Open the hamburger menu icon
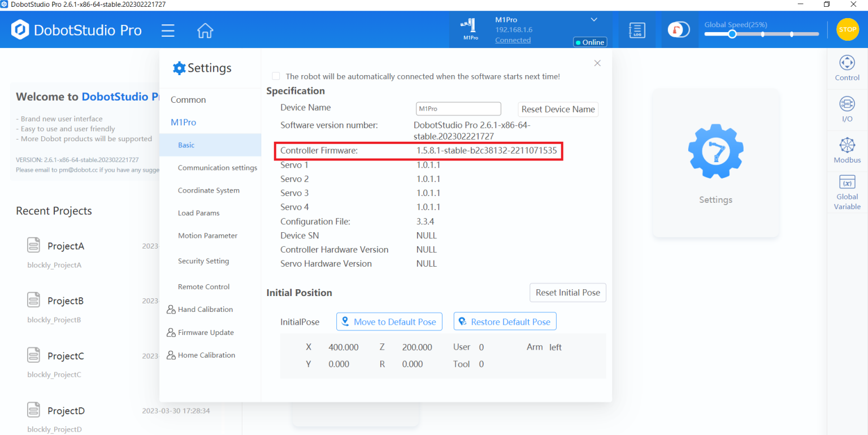The width and height of the screenshot is (868, 435). click(168, 30)
